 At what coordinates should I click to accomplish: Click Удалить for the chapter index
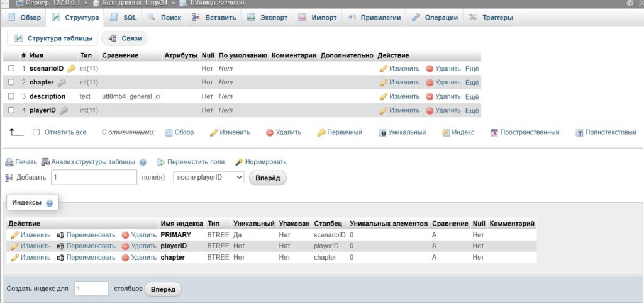click(x=139, y=258)
